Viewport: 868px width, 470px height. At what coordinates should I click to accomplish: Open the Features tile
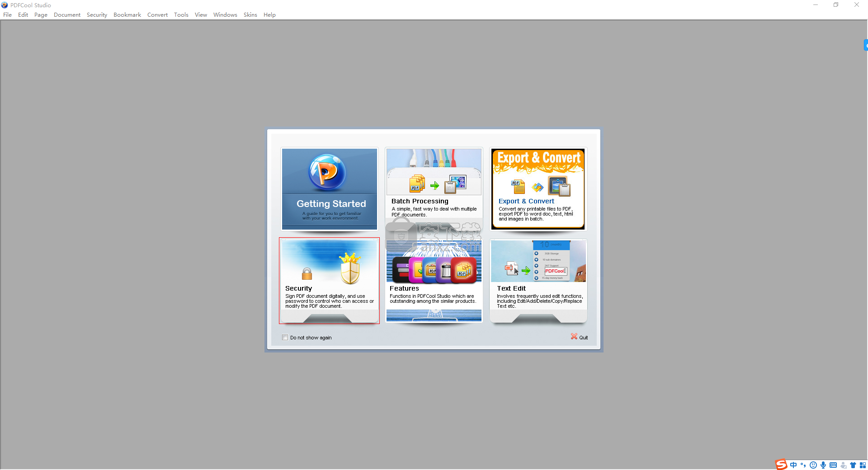pos(434,281)
